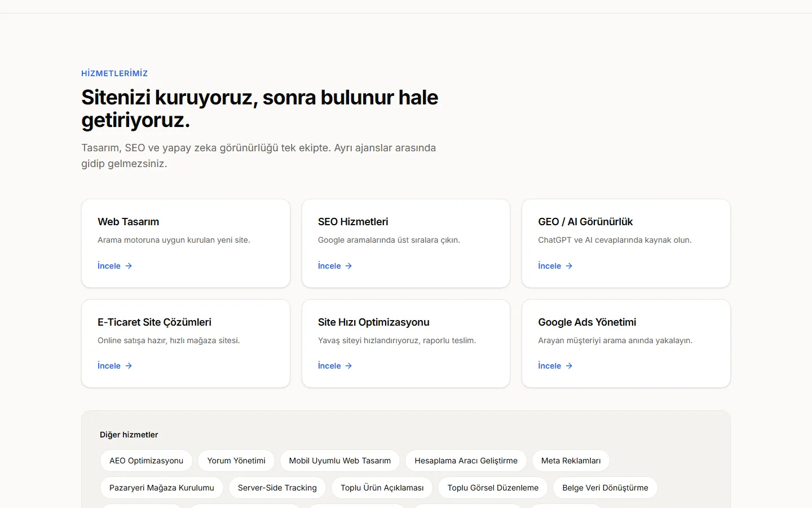Select Toplu Görsel Düzenleme chip
Screen dimensions: 812x508
[x=493, y=488]
